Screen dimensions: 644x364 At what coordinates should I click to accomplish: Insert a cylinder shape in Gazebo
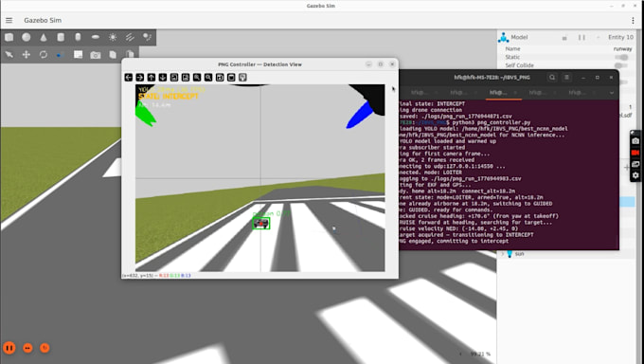click(61, 37)
